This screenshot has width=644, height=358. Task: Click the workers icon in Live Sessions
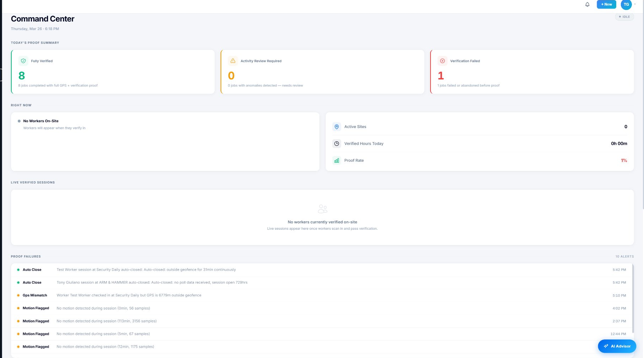(x=322, y=209)
